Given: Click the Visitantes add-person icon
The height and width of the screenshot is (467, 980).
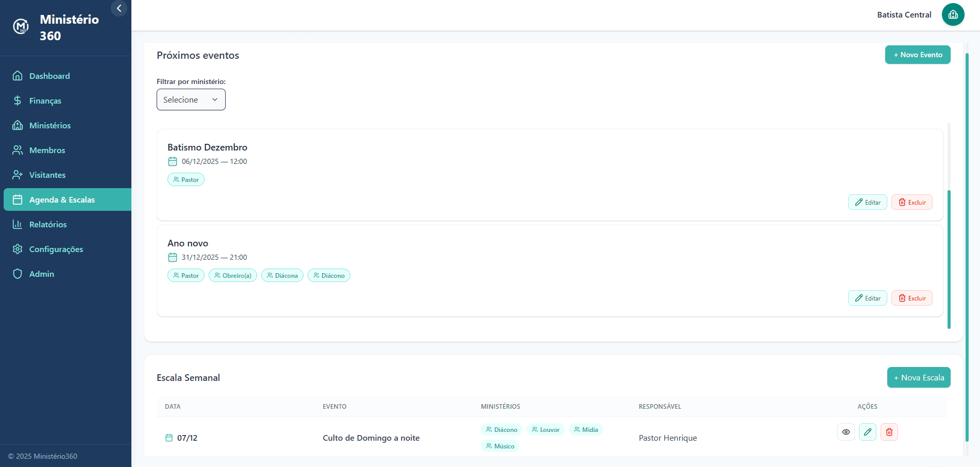Looking at the screenshot, I should [x=18, y=175].
